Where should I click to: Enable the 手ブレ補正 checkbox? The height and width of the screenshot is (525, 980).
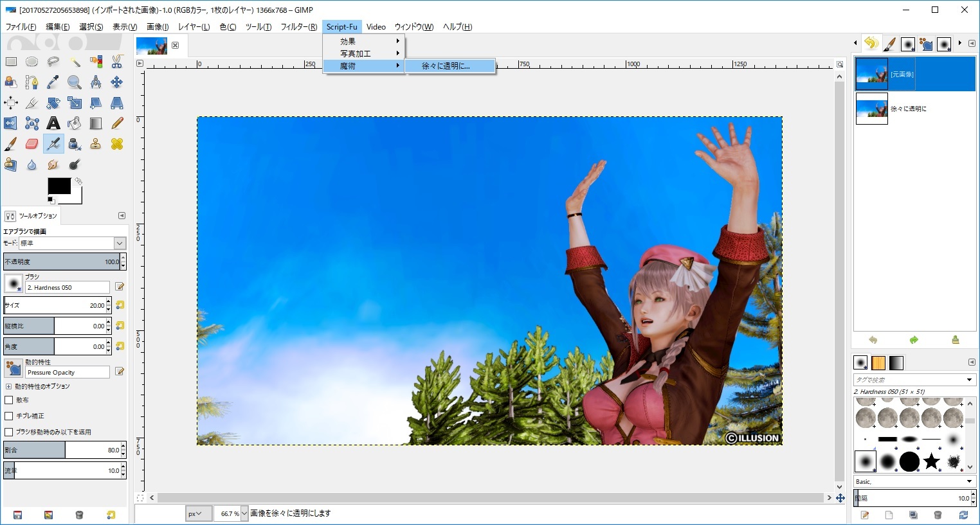coord(9,416)
